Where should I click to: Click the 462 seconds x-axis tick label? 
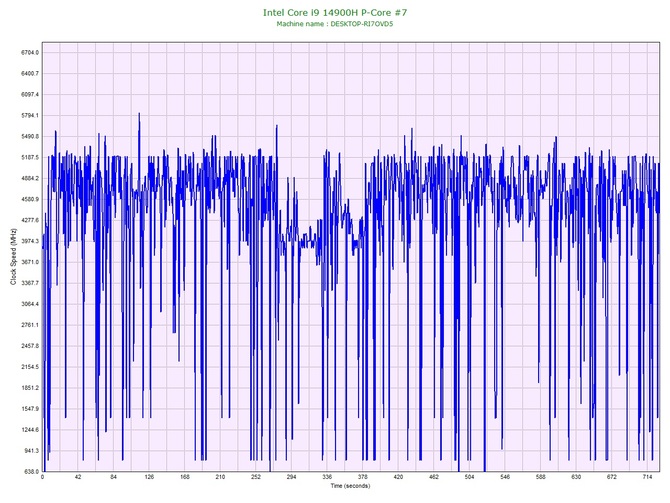[x=434, y=477]
